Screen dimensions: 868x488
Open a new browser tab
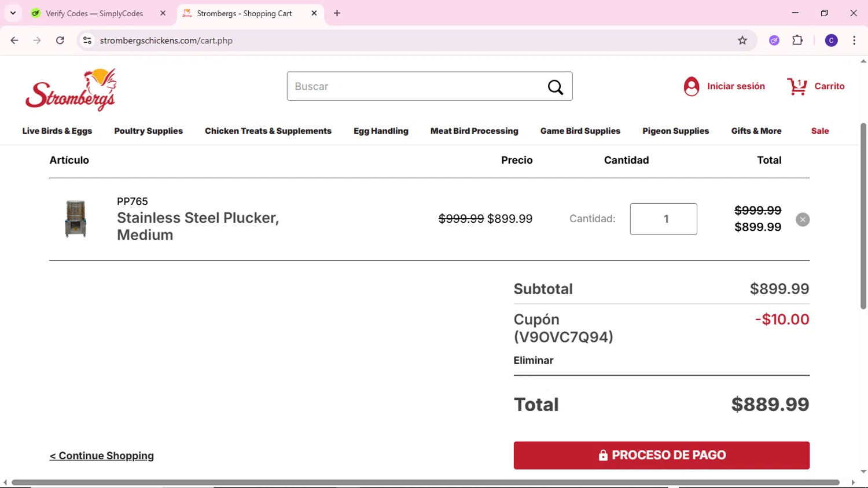[x=337, y=13]
